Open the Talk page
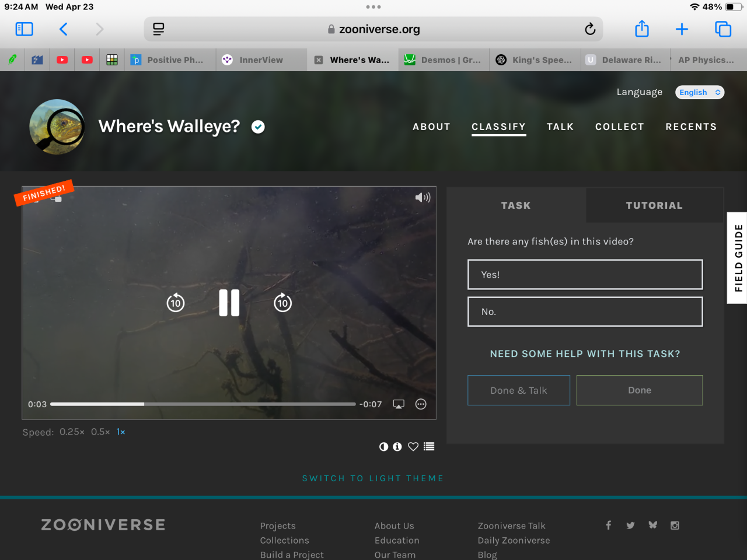 pos(560,127)
